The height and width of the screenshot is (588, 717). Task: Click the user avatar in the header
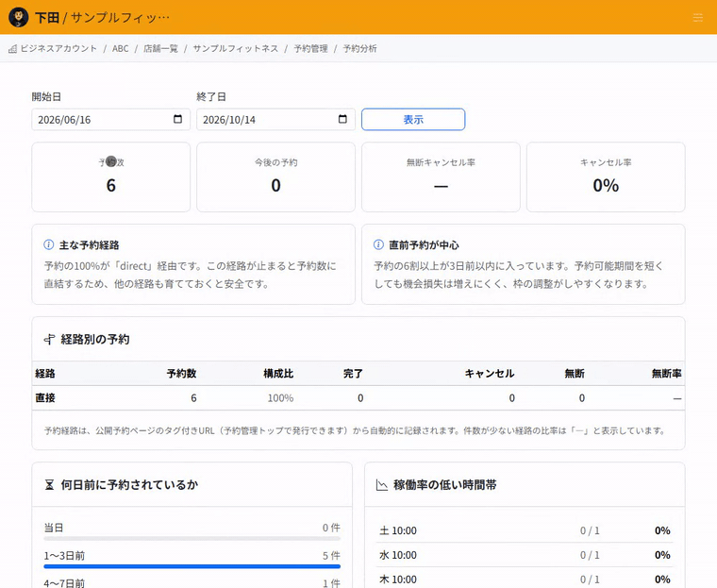[18, 17]
